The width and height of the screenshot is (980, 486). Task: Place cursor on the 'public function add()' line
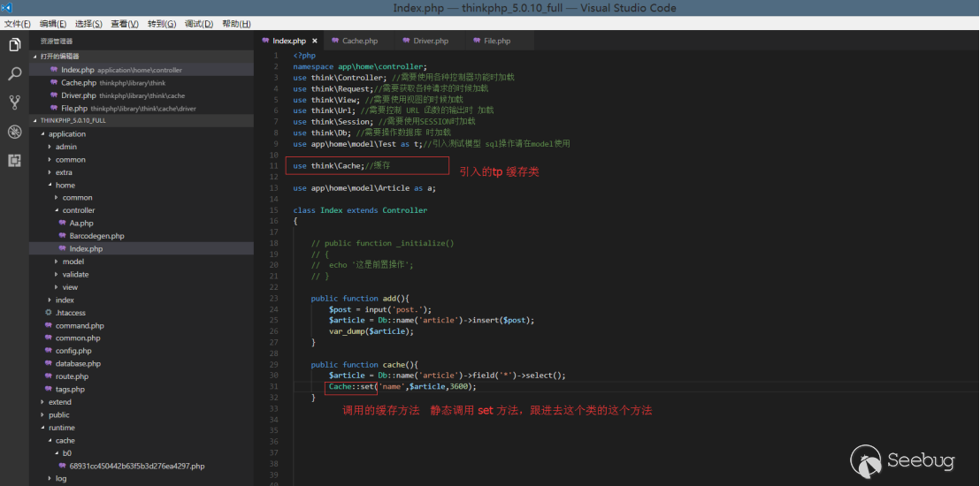click(360, 299)
